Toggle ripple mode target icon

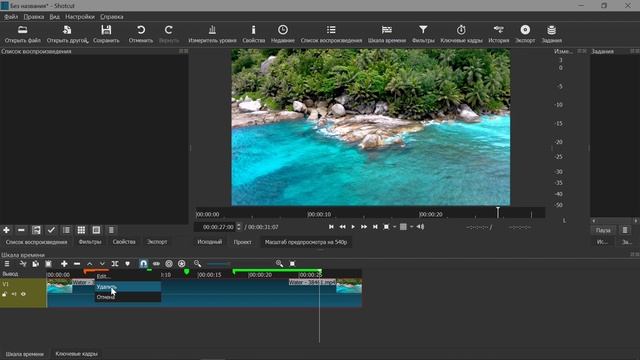tap(169, 264)
